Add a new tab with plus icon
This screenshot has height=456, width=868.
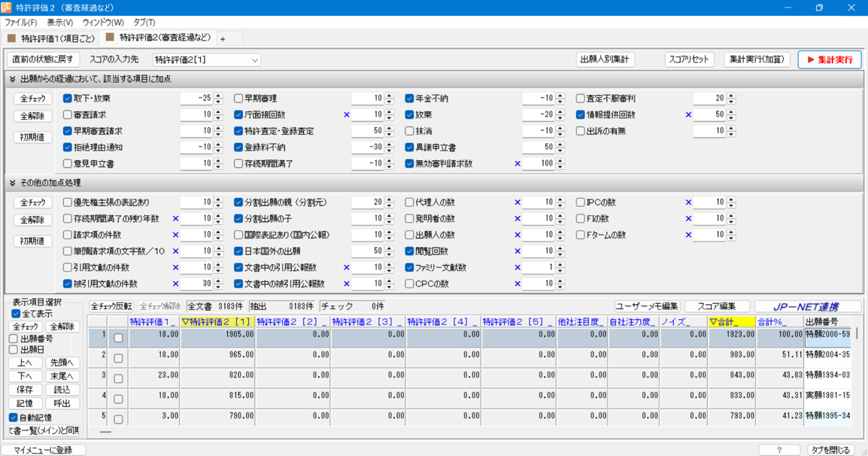tap(223, 39)
